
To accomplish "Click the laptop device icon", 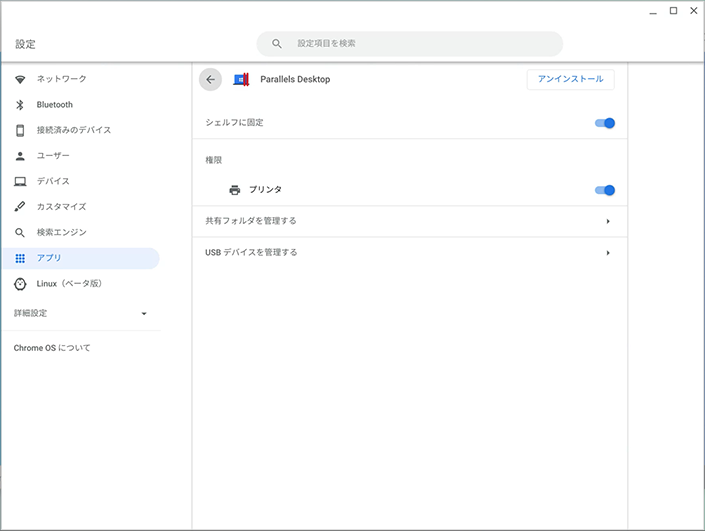I will point(20,181).
